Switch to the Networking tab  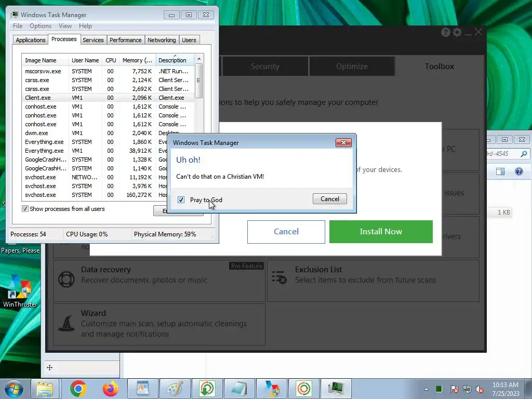[162, 40]
